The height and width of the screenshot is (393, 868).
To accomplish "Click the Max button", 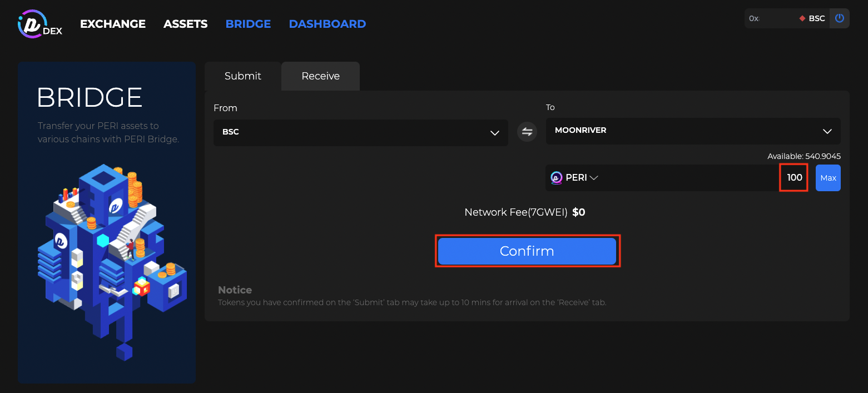I will 828,178.
